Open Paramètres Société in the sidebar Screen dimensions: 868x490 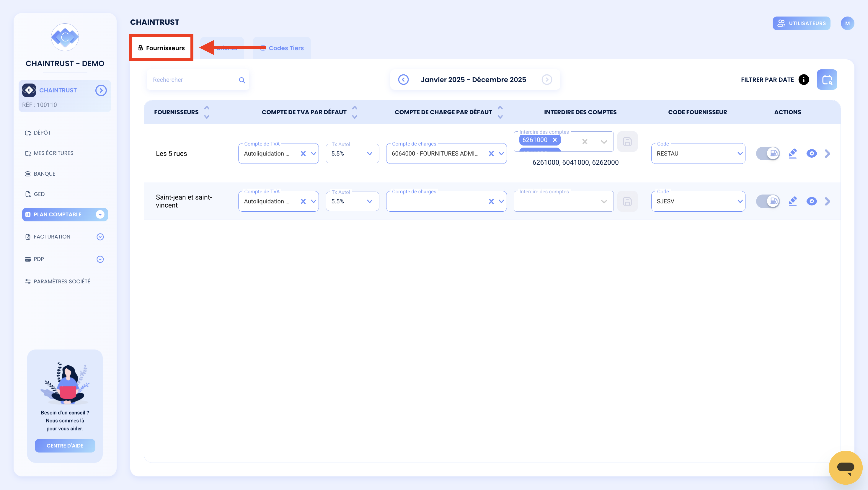tap(58, 281)
